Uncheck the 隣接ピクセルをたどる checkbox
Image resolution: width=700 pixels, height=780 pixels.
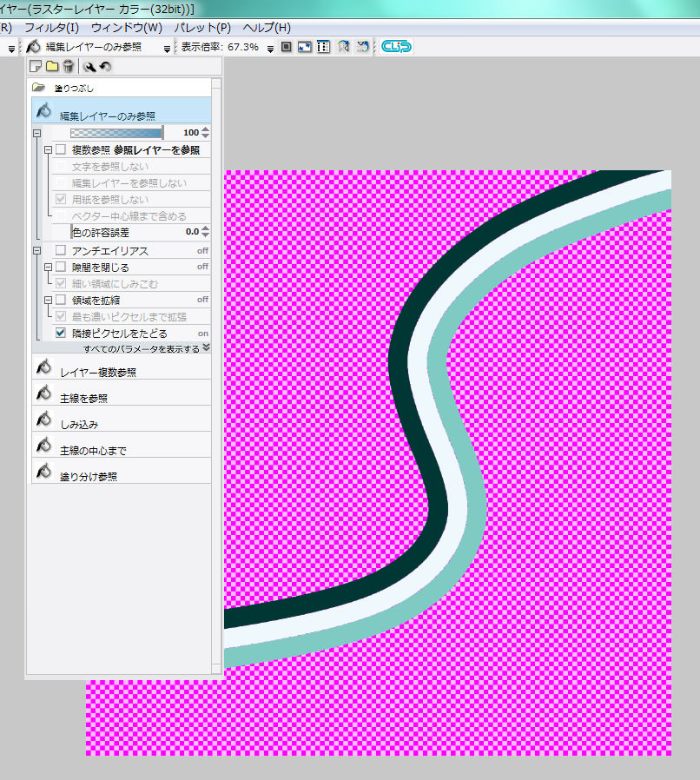(61, 333)
